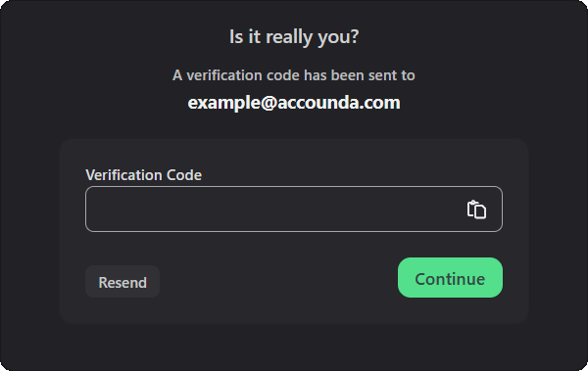This screenshot has height=371, width=588.
Task: Focus the Verification Code input field
Action: coord(294,209)
